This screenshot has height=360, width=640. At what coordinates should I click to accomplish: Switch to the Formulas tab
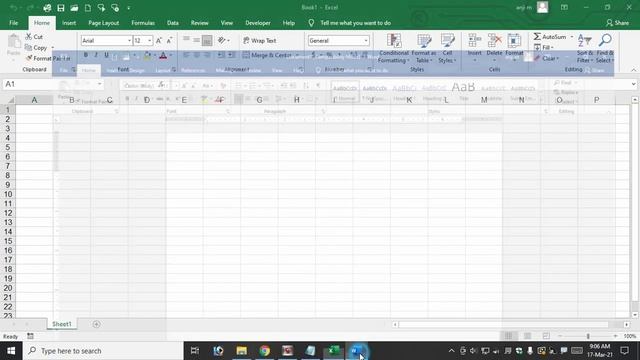point(143,23)
